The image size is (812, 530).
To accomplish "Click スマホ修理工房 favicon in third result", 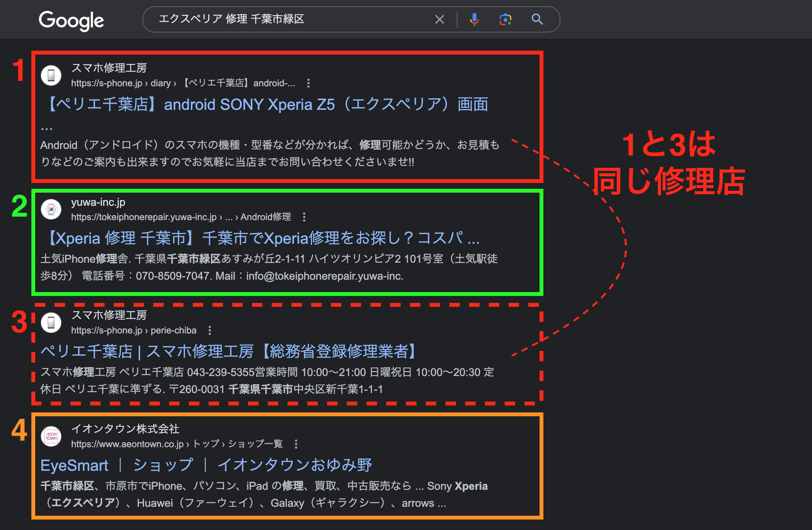I will coord(51,323).
